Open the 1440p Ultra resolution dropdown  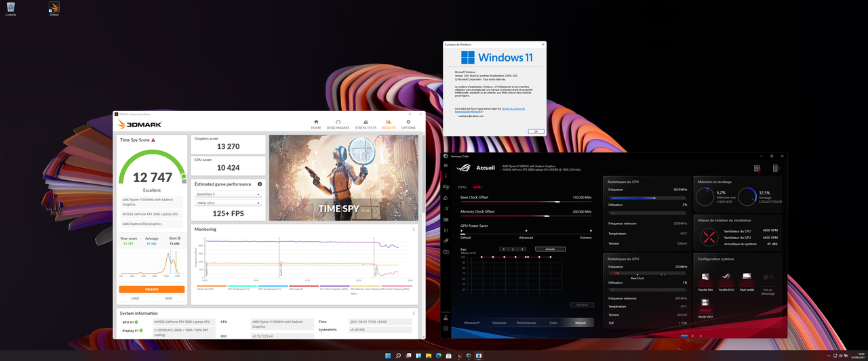click(x=228, y=203)
